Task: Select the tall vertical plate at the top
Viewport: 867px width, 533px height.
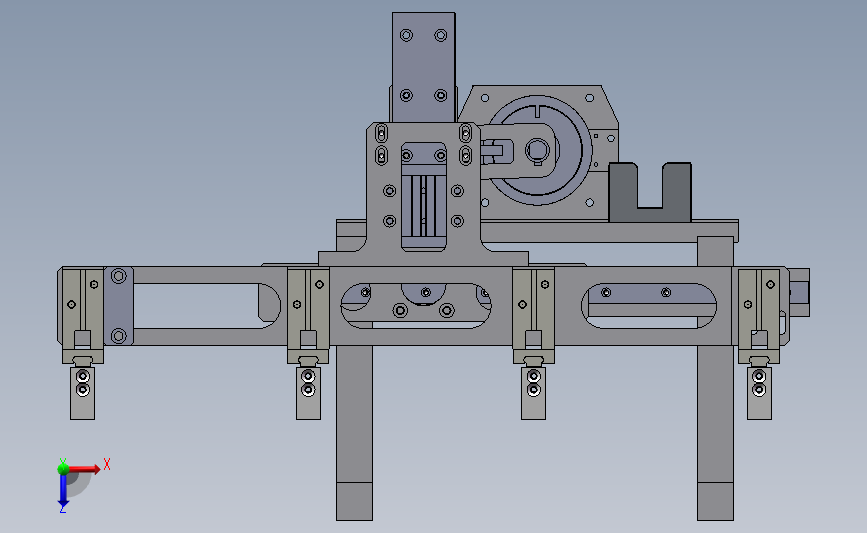Action: [424, 67]
